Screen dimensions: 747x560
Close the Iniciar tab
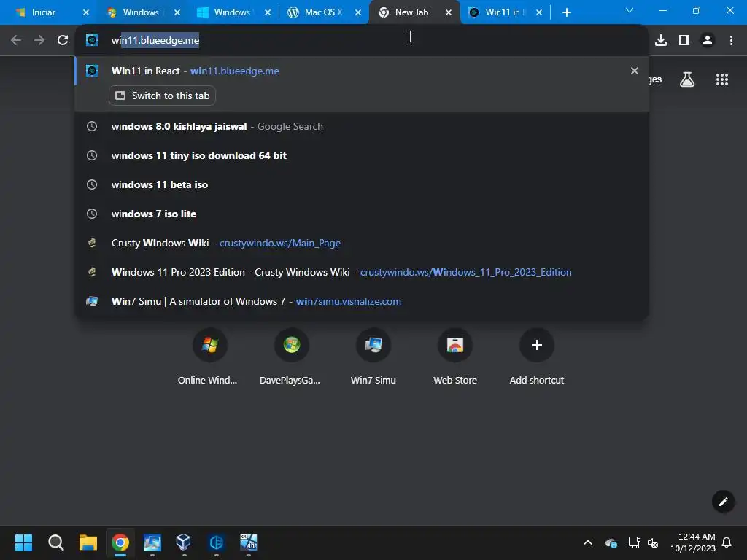[86, 12]
